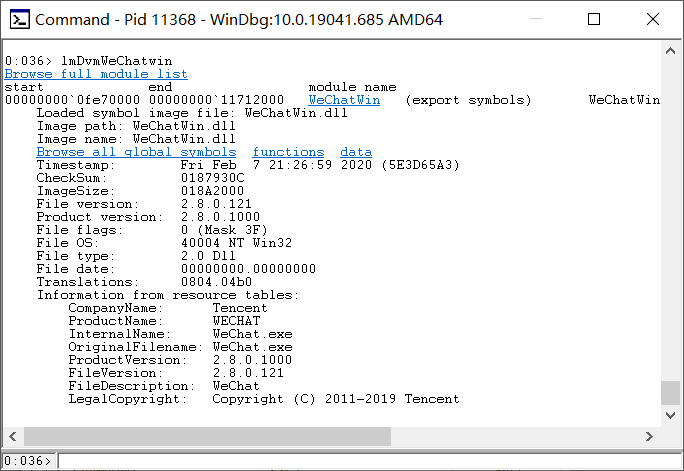This screenshot has height=471, width=684.
Task: Click the ImageSize value 018A2000
Action: pyautogui.click(x=212, y=191)
